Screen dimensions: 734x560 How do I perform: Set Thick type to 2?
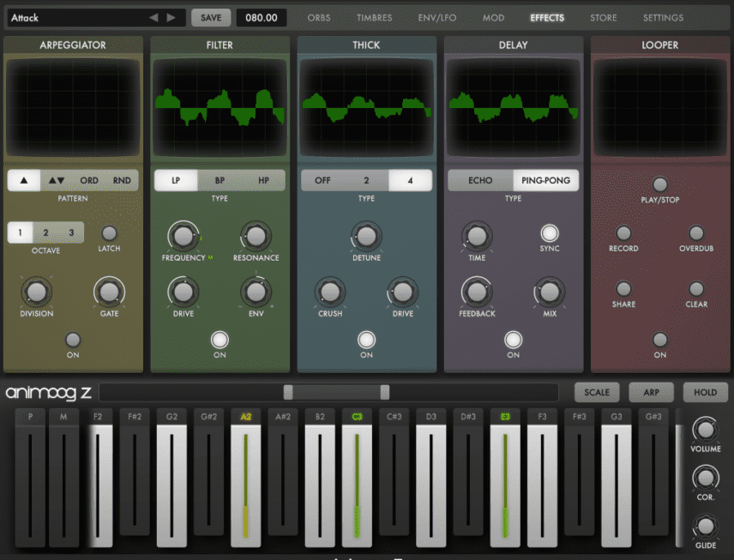pyautogui.click(x=366, y=180)
